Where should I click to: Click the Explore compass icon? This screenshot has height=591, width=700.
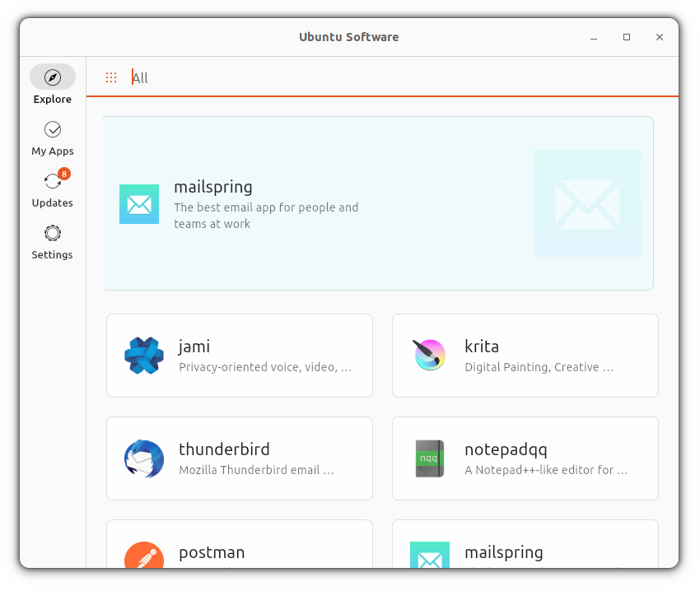pyautogui.click(x=53, y=77)
